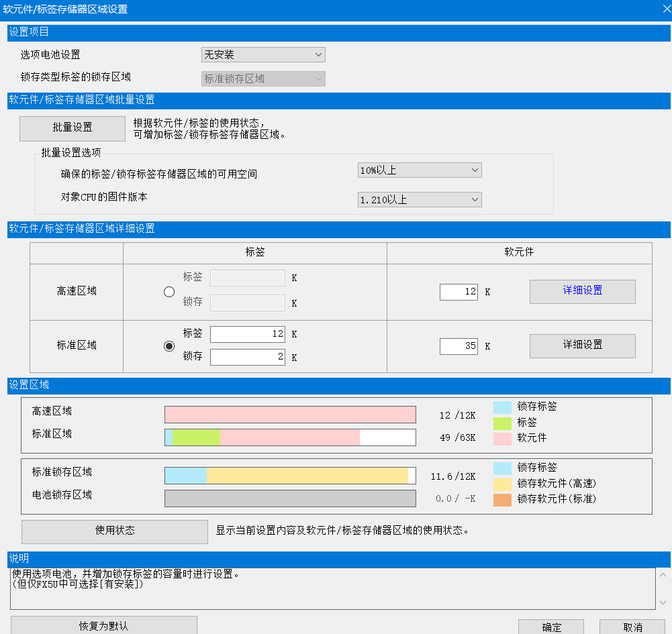Click the green 标签 legend swatch
The image size is (672, 634).
[502, 423]
